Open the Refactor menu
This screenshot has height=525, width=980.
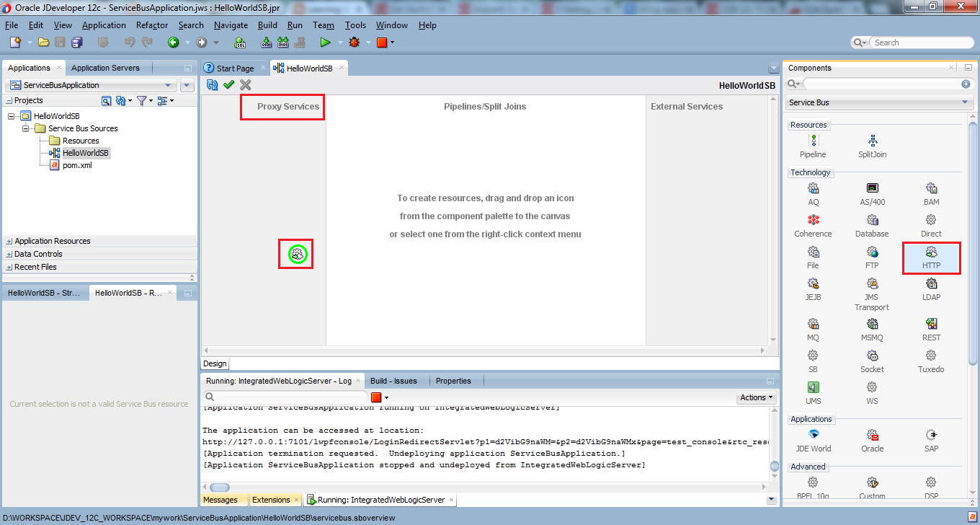coord(151,25)
